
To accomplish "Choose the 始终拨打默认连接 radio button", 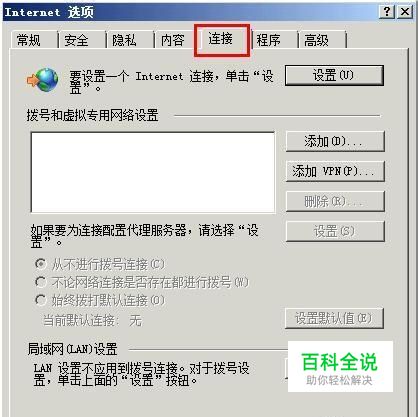I will 41,300.
